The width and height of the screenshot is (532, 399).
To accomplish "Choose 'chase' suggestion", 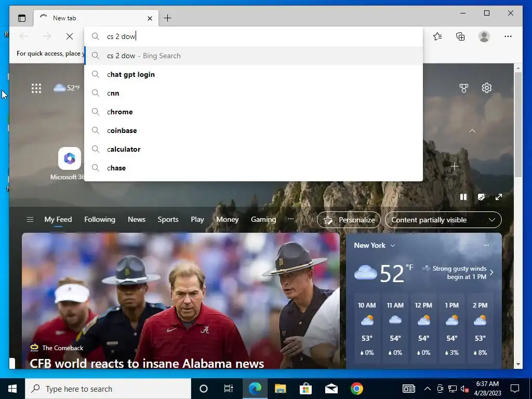I will 254,168.
